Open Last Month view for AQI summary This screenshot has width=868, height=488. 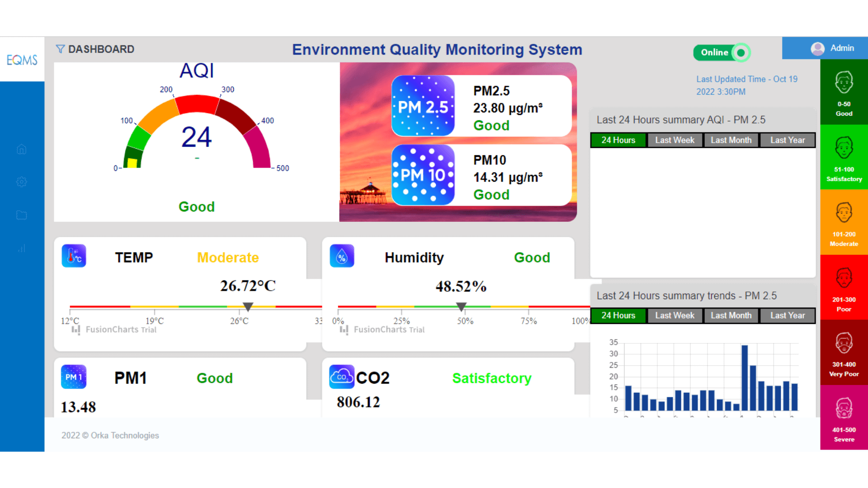point(731,140)
